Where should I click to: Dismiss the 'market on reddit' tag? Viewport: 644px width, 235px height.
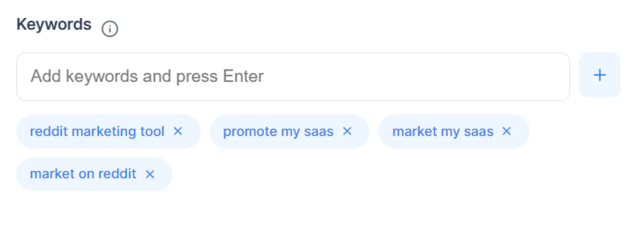coord(150,174)
